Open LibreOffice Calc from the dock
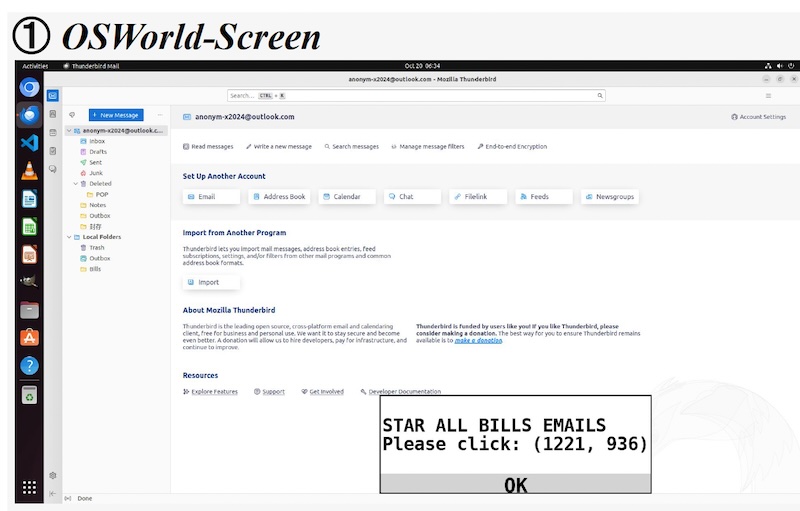 click(x=30, y=226)
